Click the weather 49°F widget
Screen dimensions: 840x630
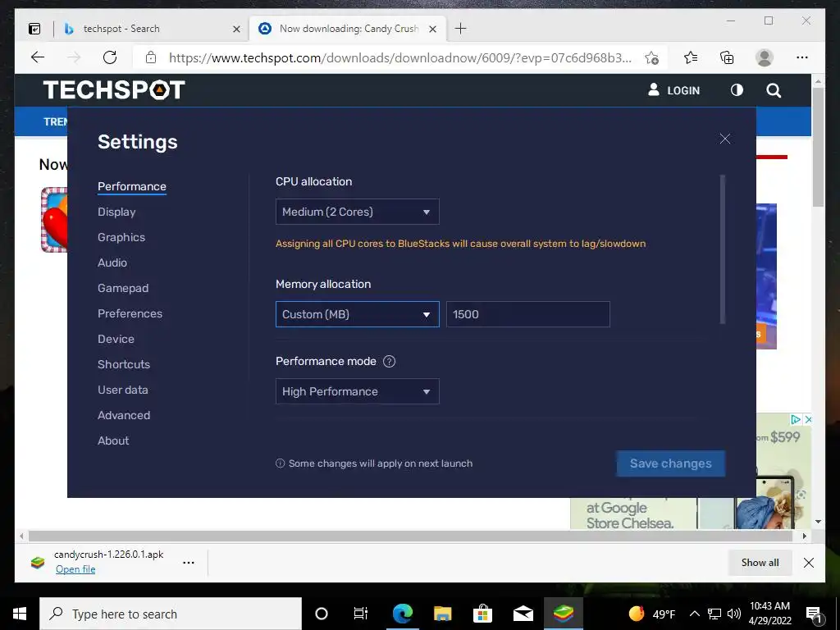tap(652, 614)
